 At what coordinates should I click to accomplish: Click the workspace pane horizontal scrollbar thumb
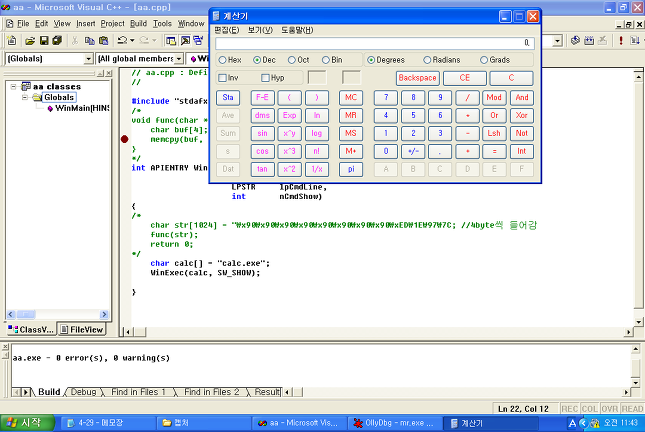pos(26,314)
